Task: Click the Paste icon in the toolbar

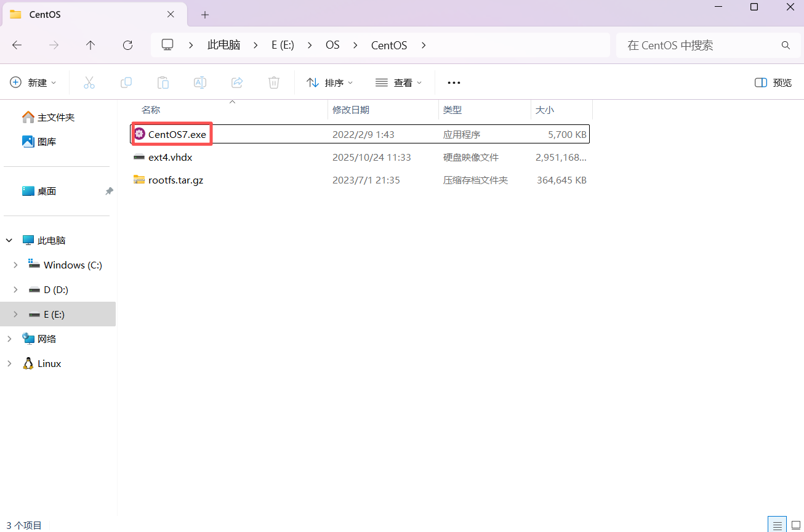Action: tap(163, 82)
